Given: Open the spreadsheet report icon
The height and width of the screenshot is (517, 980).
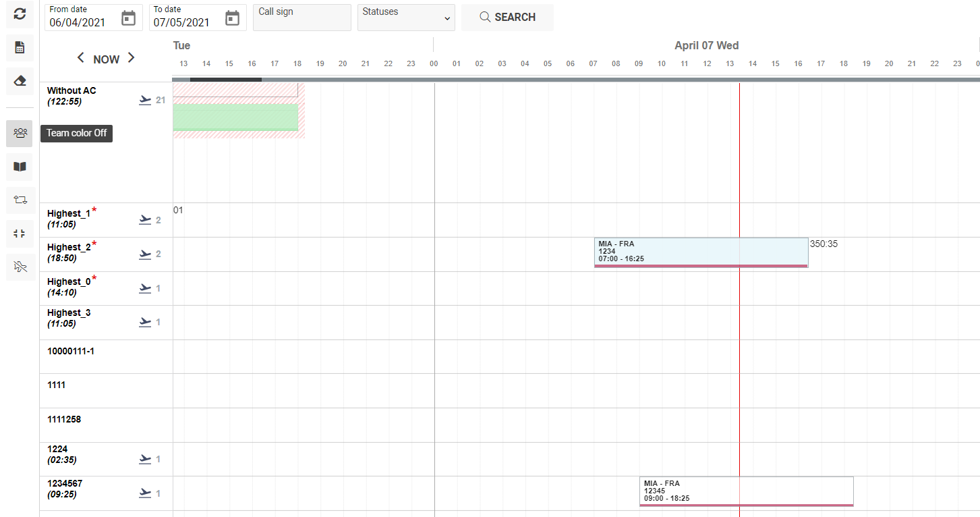Looking at the screenshot, I should (x=20, y=47).
